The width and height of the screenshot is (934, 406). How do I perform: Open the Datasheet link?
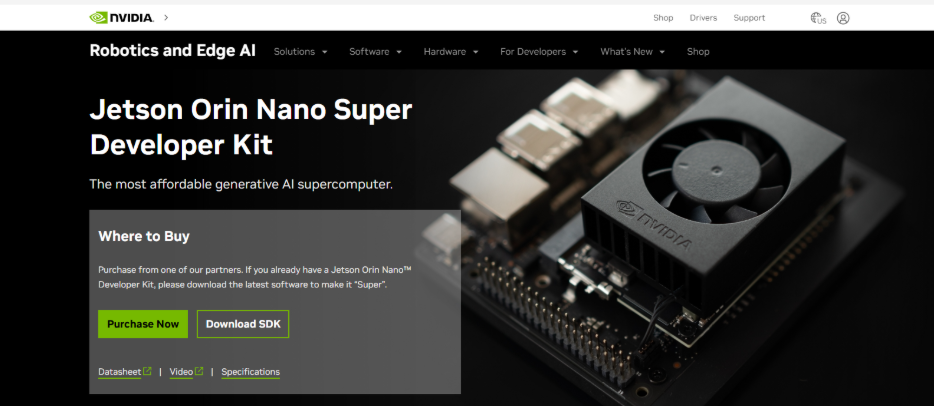point(120,372)
